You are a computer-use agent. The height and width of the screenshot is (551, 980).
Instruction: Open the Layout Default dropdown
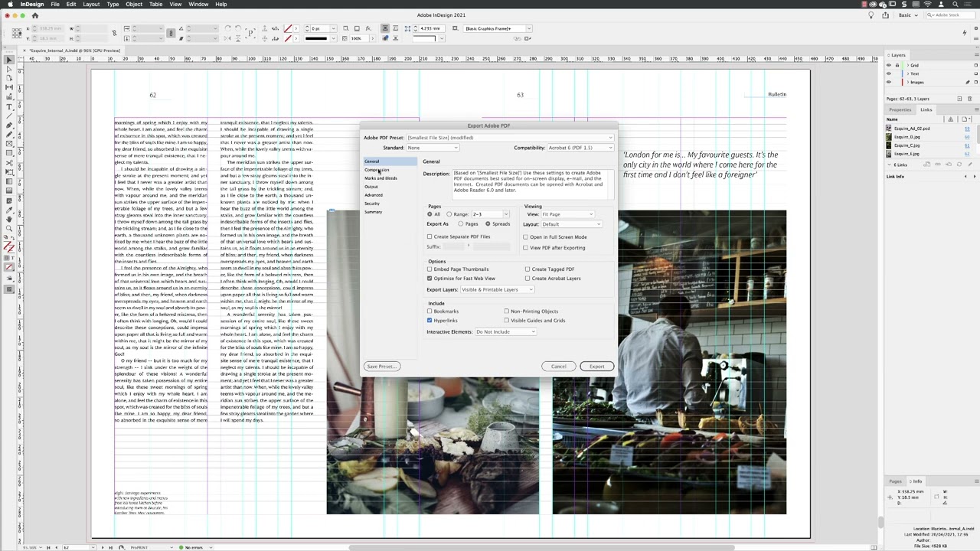pyautogui.click(x=571, y=224)
